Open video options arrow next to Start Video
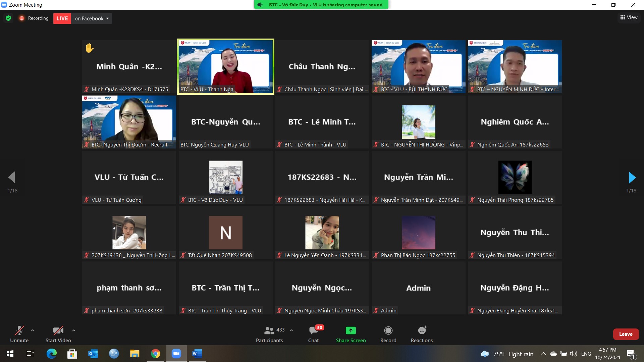 click(74, 330)
